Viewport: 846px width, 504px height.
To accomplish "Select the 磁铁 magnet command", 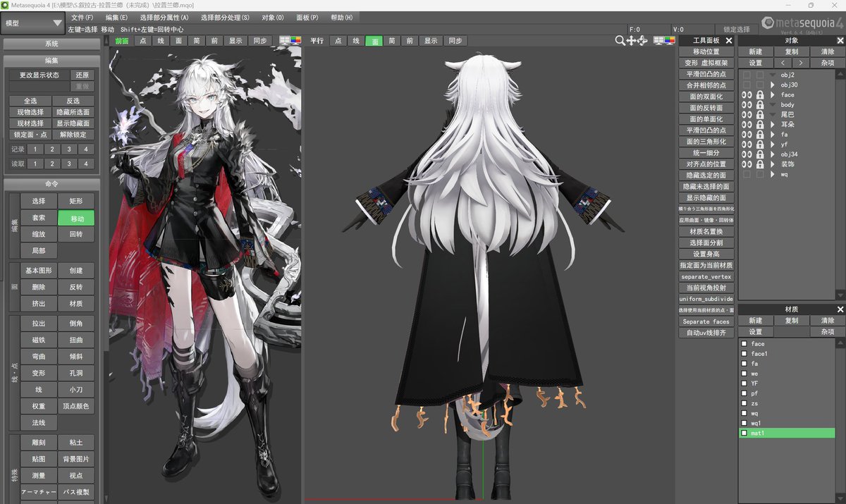I will [x=39, y=340].
